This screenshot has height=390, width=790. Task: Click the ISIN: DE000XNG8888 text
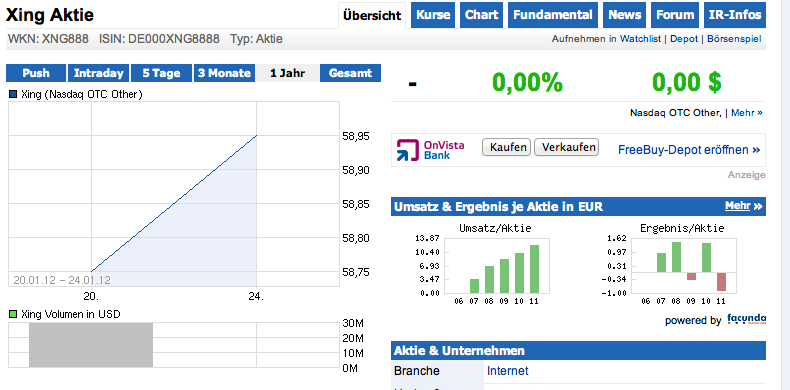pos(159,39)
